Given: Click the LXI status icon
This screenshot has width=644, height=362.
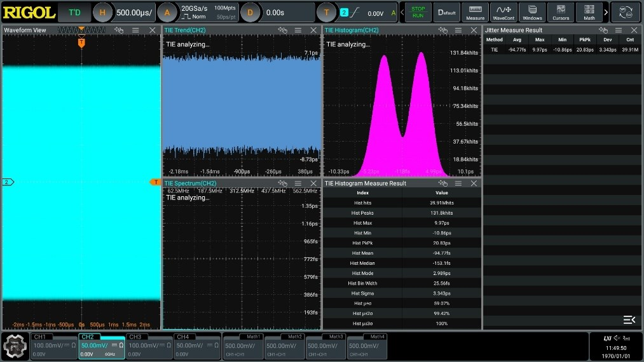Looking at the screenshot, I should 608,339.
